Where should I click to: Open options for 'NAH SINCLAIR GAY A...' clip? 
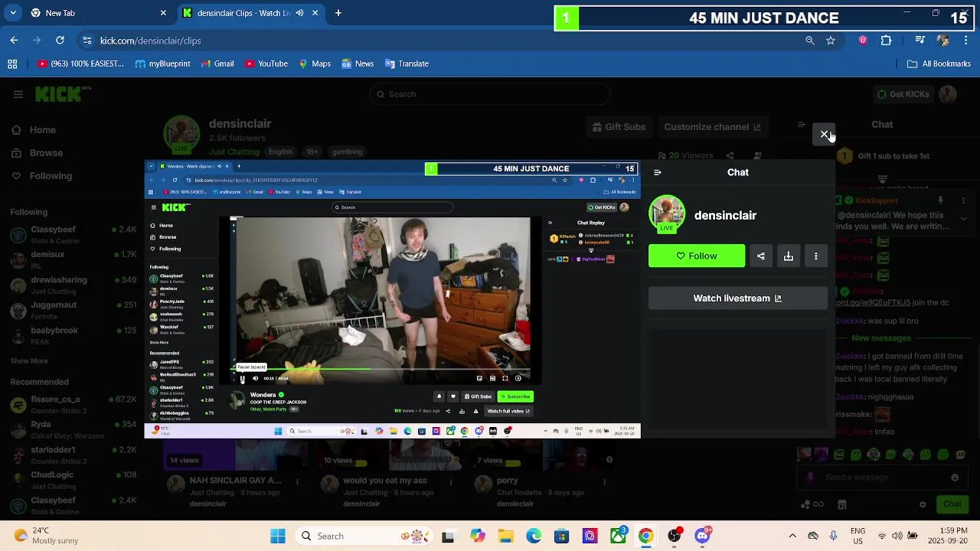[x=298, y=482]
